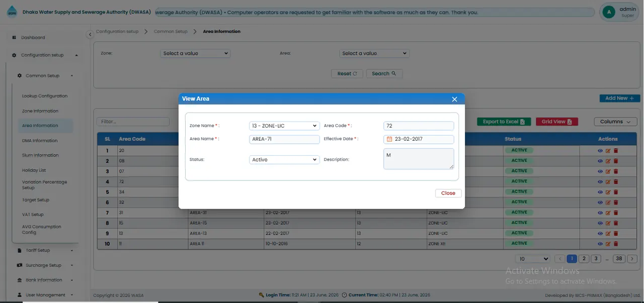Click the Filter text box above the table
Image resolution: width=644 pixels, height=303 pixels.
[x=133, y=122]
